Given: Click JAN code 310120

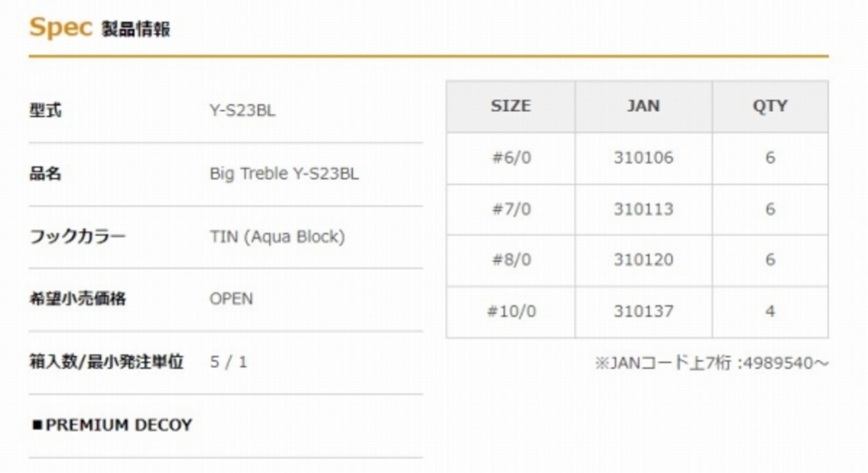Looking at the screenshot, I should [x=644, y=260].
